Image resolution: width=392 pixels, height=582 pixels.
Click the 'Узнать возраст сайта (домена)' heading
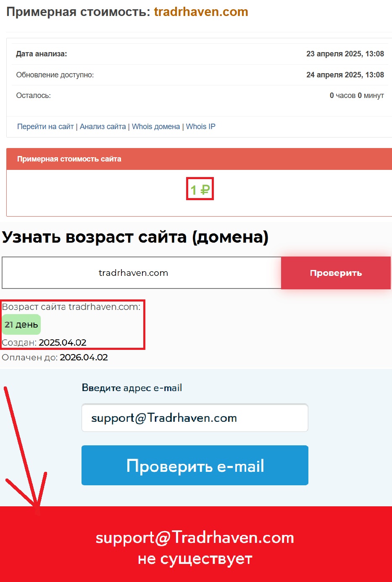[135, 237]
